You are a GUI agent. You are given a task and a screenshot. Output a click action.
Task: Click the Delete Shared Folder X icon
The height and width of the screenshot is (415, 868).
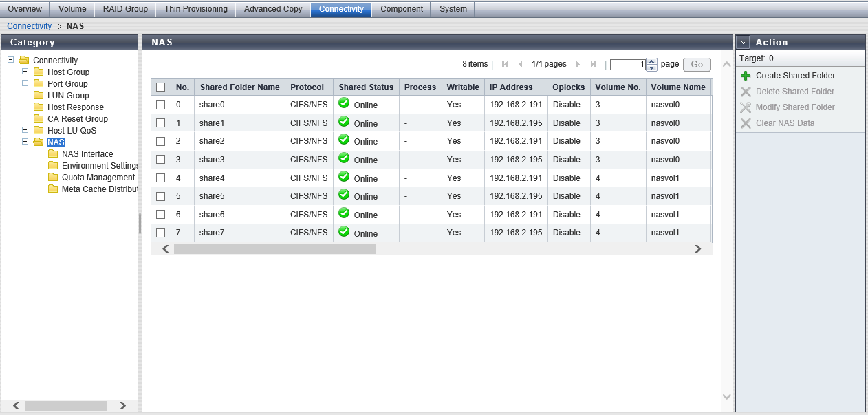coord(746,92)
